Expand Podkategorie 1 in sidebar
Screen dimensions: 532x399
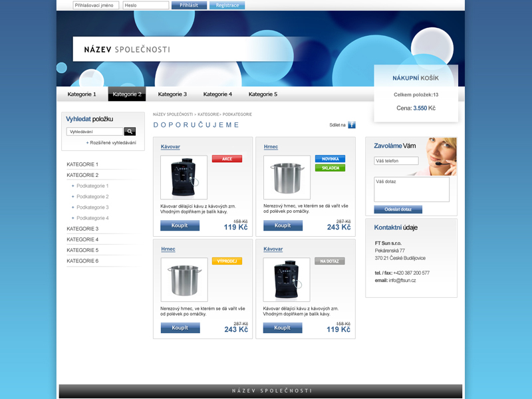click(92, 186)
